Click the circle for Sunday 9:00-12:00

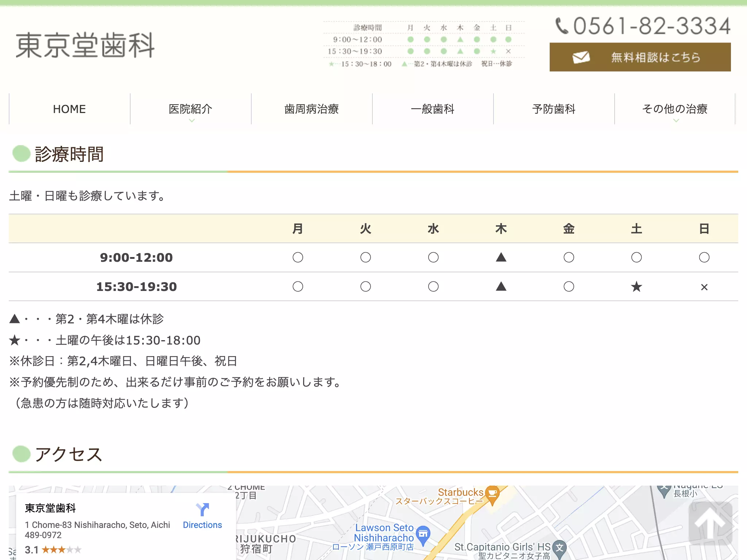point(704,257)
